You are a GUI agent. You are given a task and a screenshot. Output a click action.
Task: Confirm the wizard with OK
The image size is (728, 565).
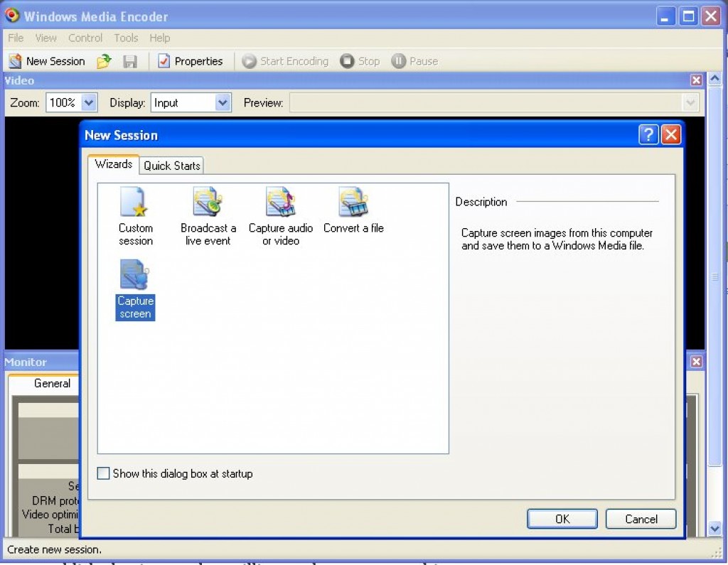coord(561,518)
